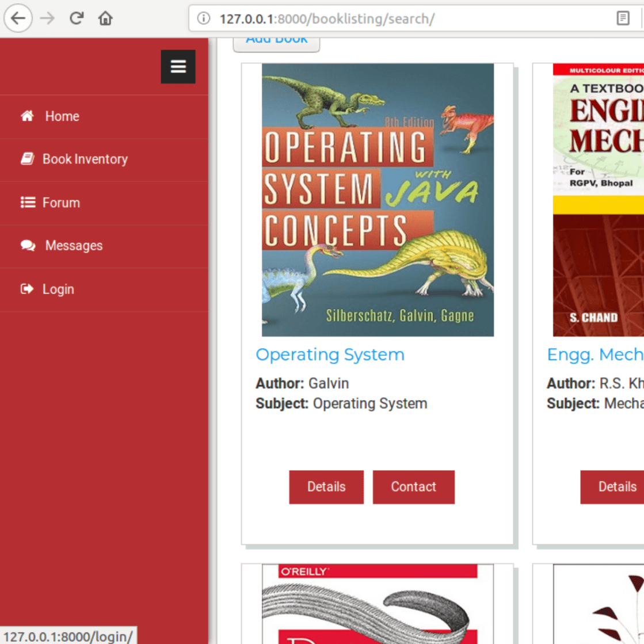
Task: Open browser home page icon
Action: [105, 18]
